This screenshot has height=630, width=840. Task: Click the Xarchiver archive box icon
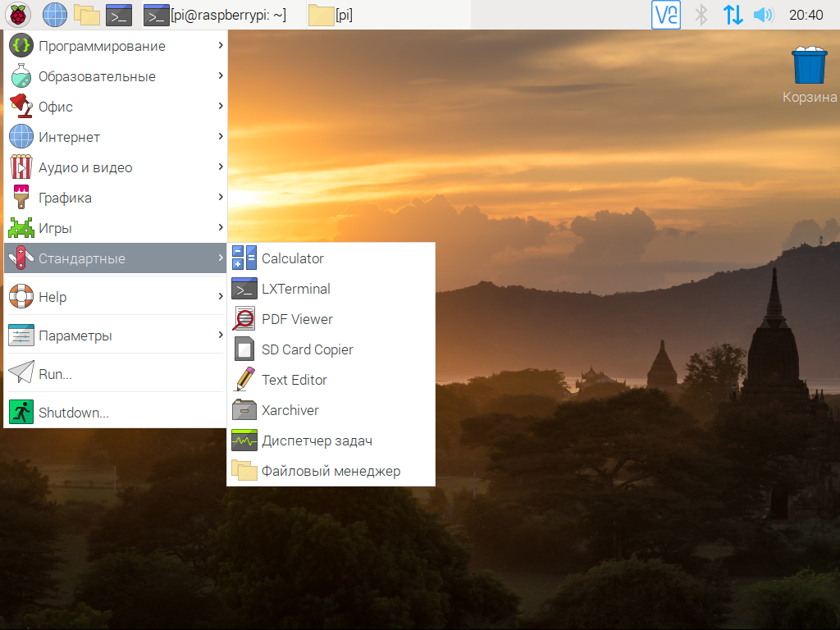click(x=244, y=410)
